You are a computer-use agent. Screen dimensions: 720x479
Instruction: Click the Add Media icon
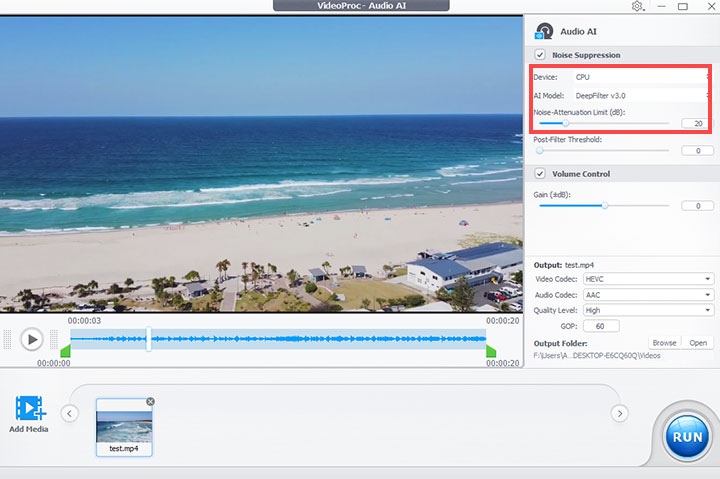click(x=28, y=409)
